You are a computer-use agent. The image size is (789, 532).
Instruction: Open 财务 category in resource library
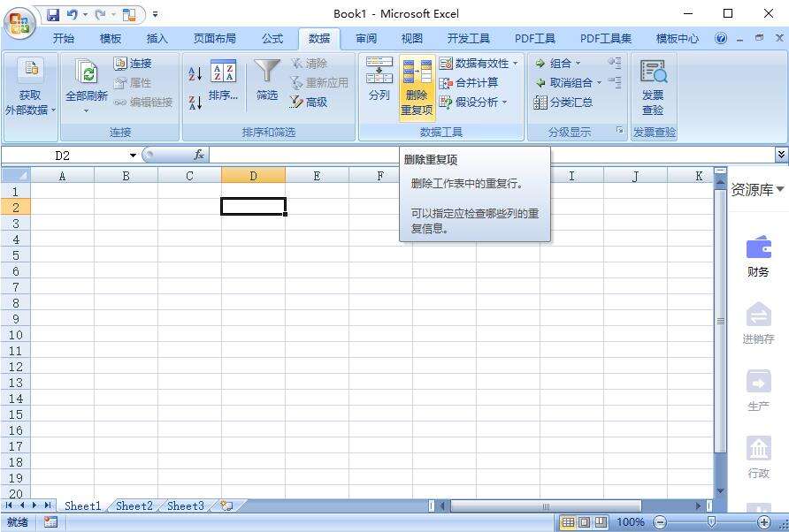[x=758, y=257]
